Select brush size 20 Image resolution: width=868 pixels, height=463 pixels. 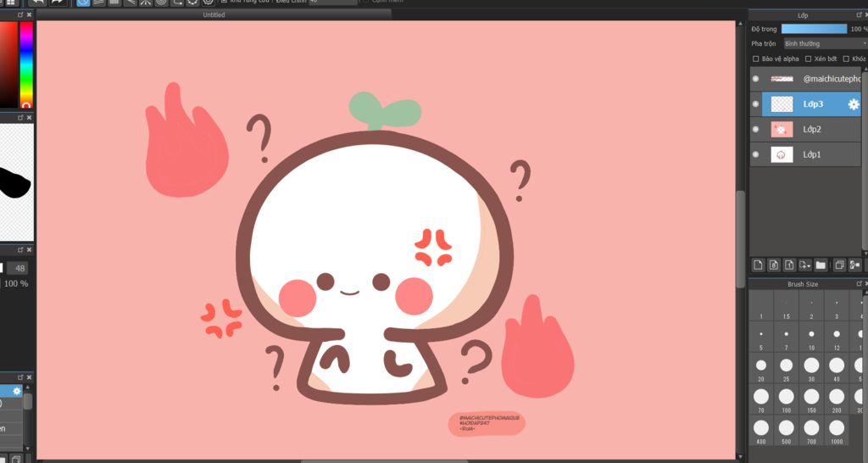[761, 368]
